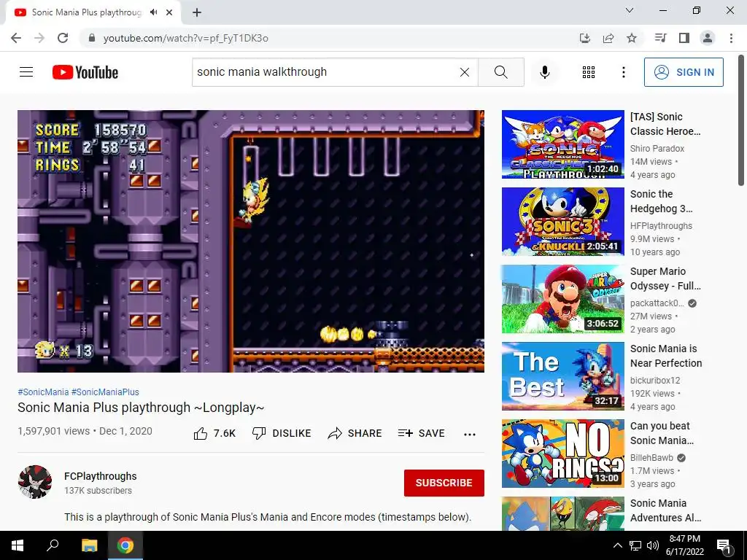
Task: Open the Sonic the Hedgehog 3 video thumbnail
Action: click(563, 222)
